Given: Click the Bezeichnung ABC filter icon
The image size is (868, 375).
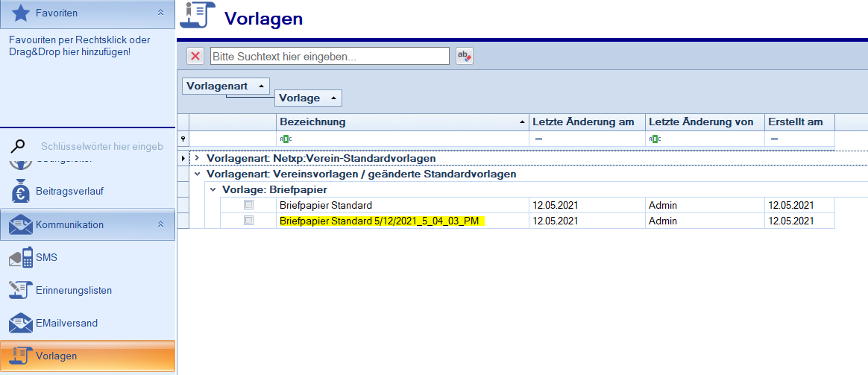Looking at the screenshot, I should (x=286, y=139).
